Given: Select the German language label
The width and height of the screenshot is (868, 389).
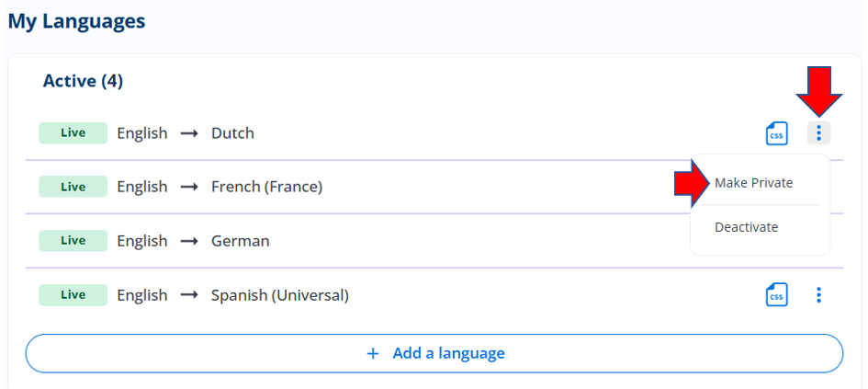Looking at the screenshot, I should (241, 241).
